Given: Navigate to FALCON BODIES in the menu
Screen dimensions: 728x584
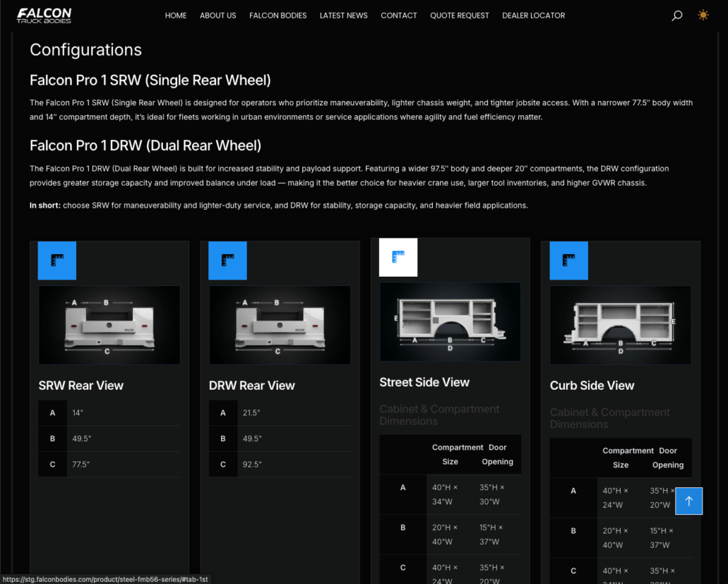Looking at the screenshot, I should tap(278, 15).
